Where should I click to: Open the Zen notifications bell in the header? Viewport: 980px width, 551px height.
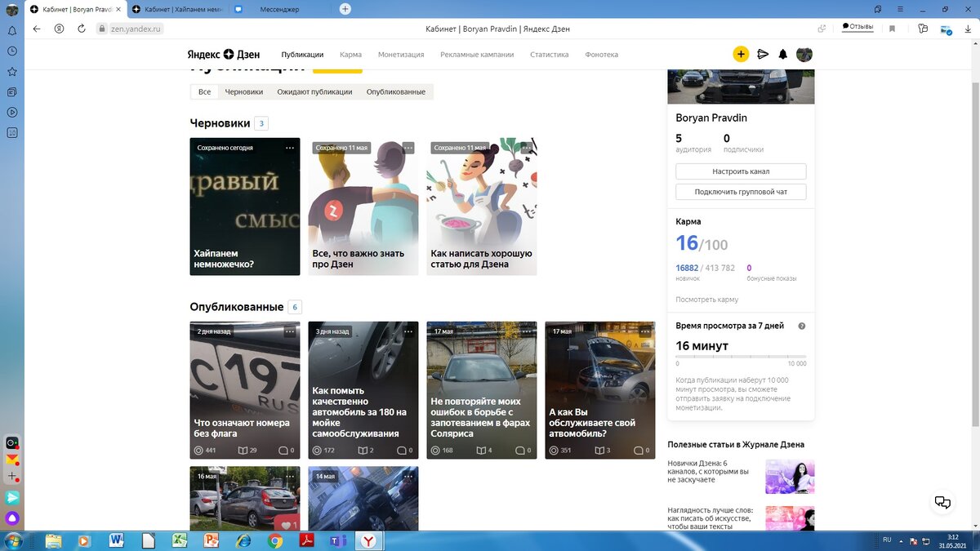(783, 55)
